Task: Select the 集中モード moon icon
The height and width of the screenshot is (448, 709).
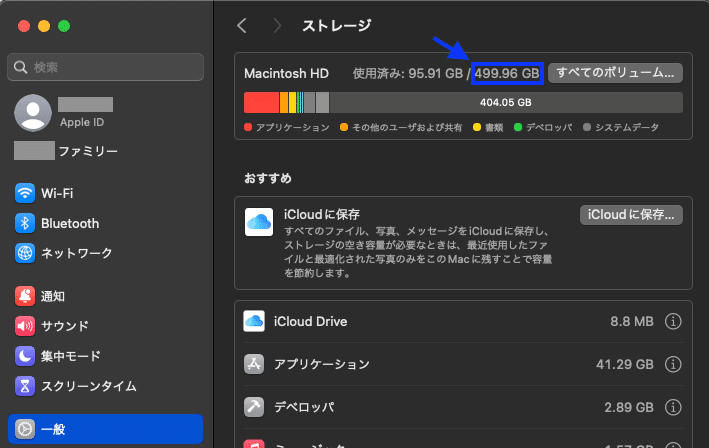Action: tap(25, 356)
